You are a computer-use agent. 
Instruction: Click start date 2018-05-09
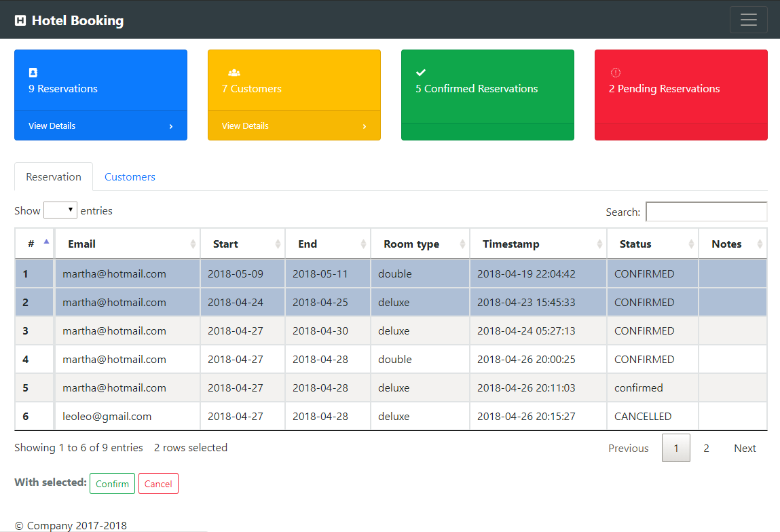point(236,274)
